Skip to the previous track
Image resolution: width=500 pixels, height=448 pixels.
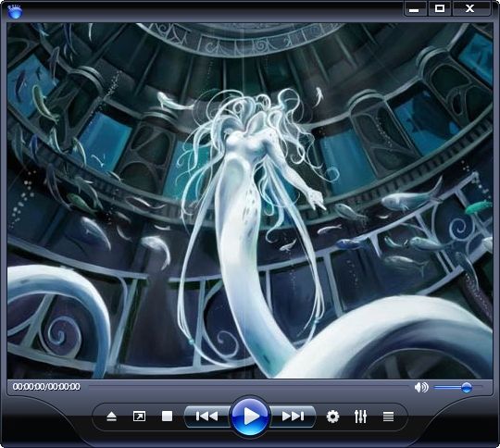(x=206, y=417)
